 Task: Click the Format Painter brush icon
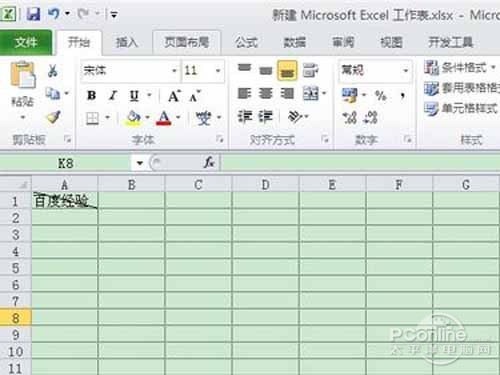(x=53, y=117)
